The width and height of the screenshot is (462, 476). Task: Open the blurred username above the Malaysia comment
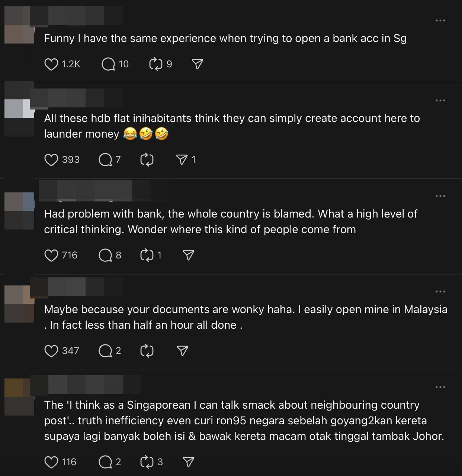76,286
